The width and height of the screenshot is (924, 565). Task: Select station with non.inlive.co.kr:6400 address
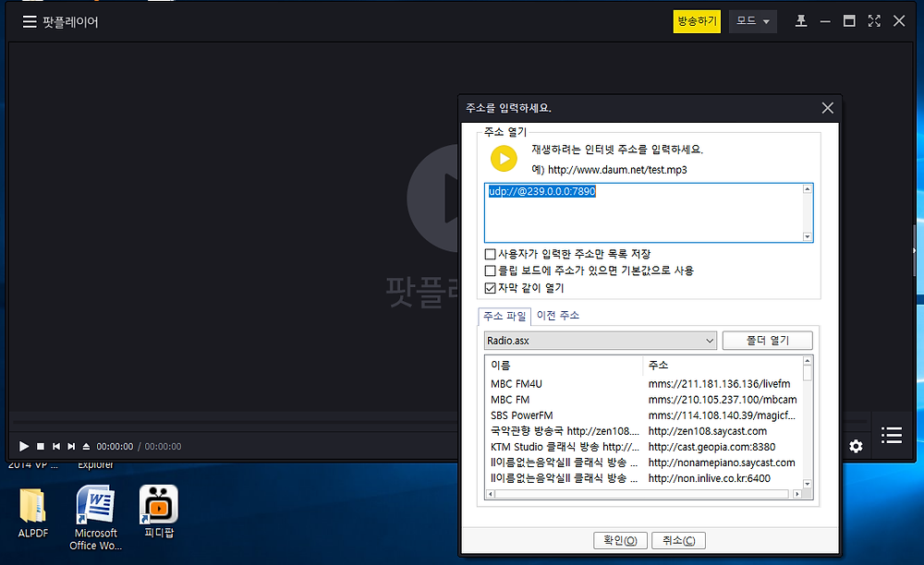tap(643, 478)
